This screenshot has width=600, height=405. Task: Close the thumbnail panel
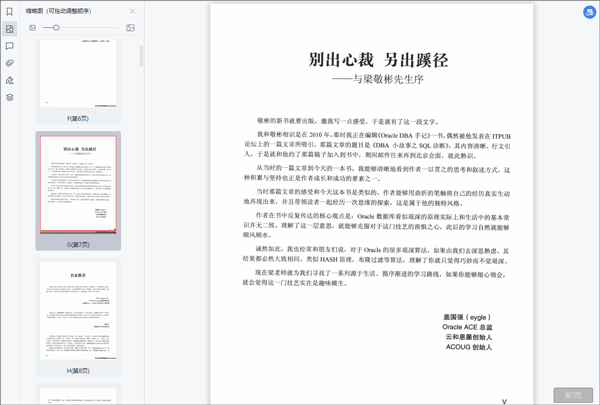(x=132, y=11)
